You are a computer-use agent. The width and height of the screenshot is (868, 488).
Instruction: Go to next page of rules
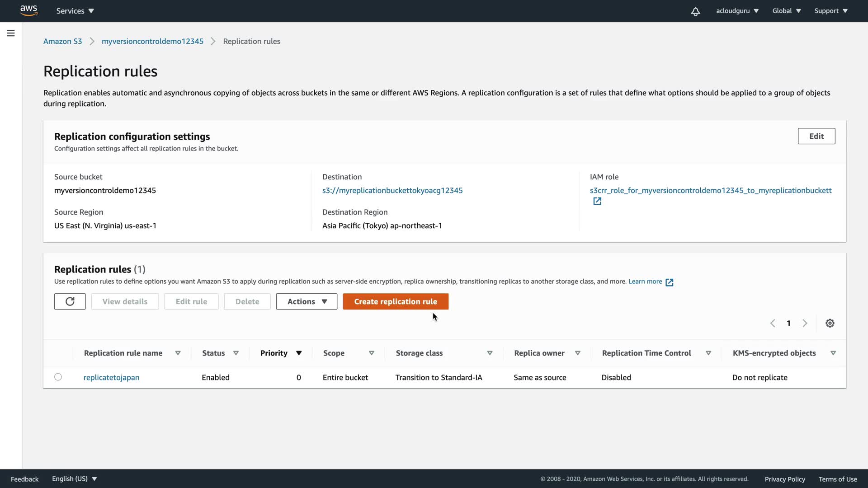pos(805,323)
